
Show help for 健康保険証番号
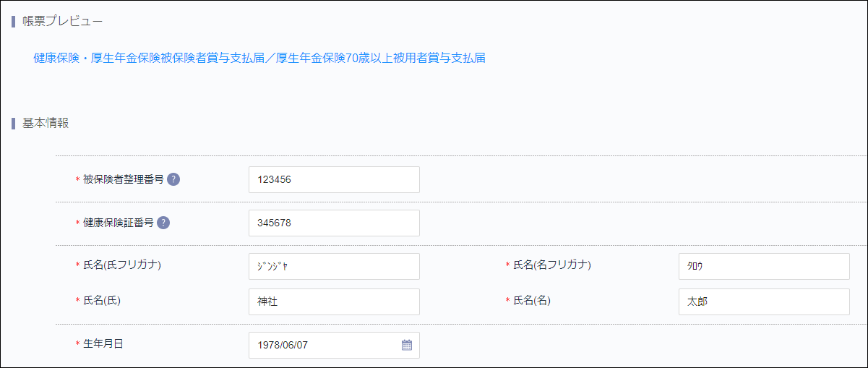coord(163,223)
